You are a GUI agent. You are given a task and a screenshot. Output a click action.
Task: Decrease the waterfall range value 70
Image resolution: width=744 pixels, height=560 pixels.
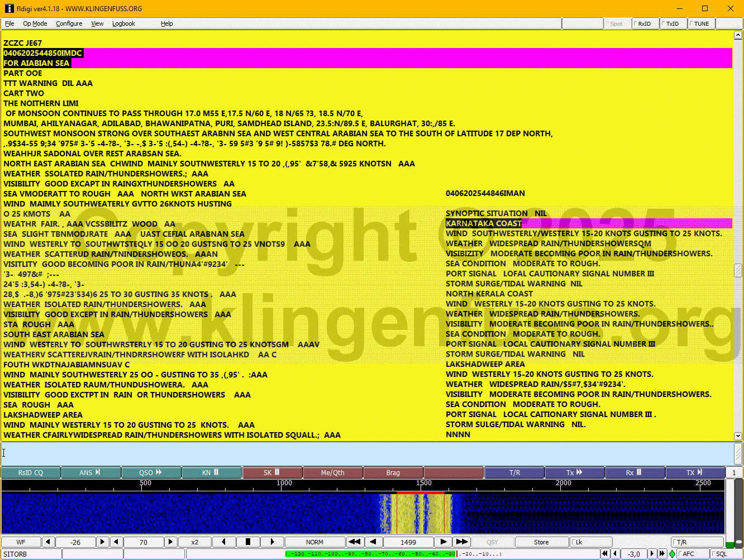117,542
